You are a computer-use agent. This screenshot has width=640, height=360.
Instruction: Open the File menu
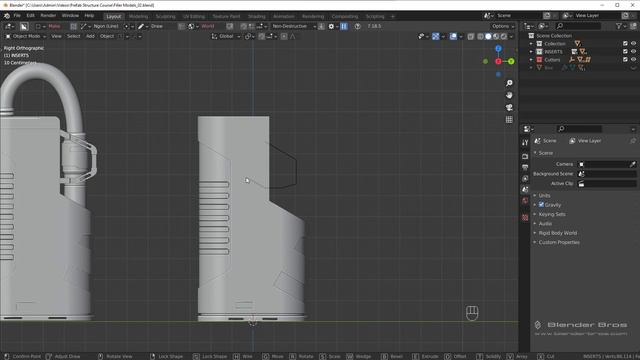coord(17,16)
